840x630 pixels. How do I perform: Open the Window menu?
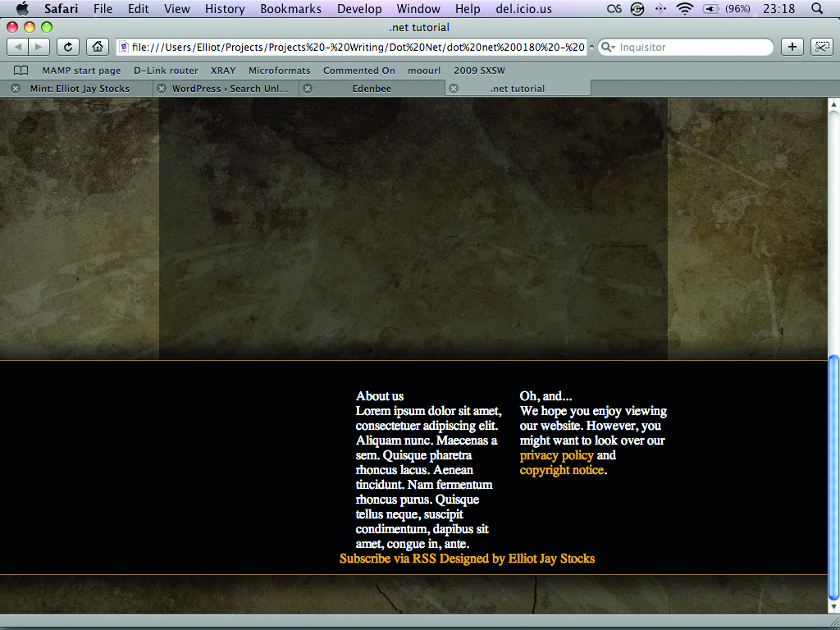pos(418,8)
